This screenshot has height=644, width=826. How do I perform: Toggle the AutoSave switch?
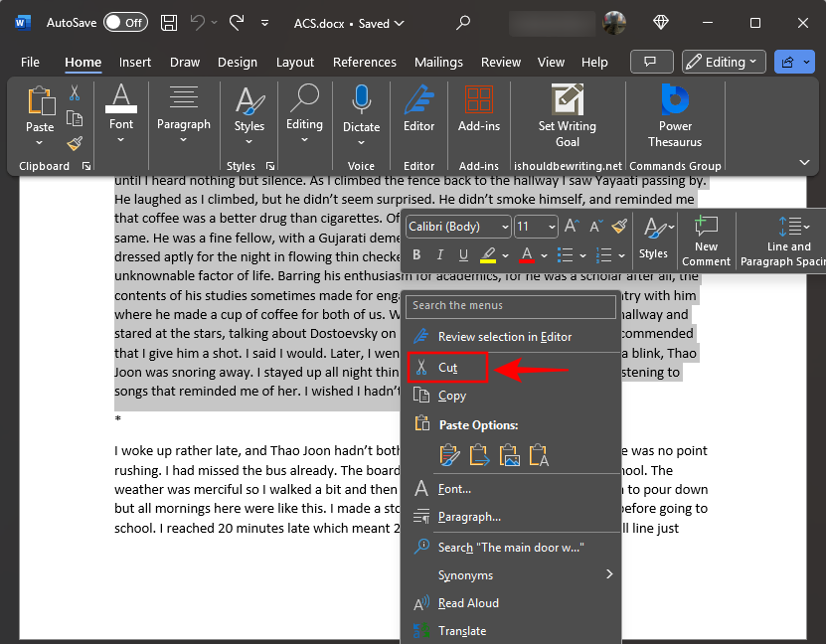click(125, 22)
